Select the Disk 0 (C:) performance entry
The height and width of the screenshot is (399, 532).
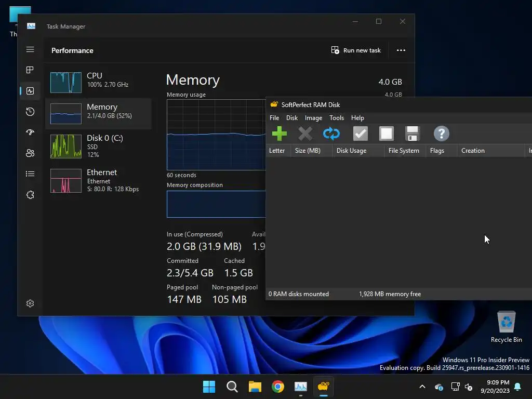(x=98, y=146)
